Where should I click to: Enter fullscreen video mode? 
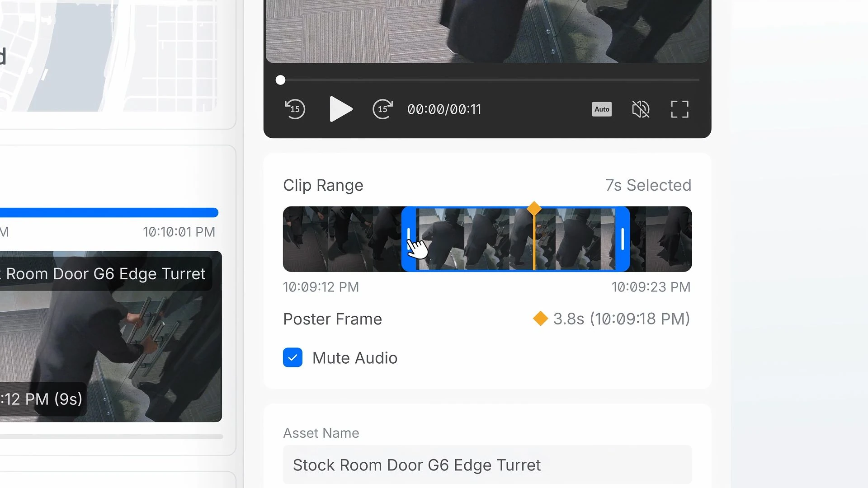pyautogui.click(x=679, y=109)
